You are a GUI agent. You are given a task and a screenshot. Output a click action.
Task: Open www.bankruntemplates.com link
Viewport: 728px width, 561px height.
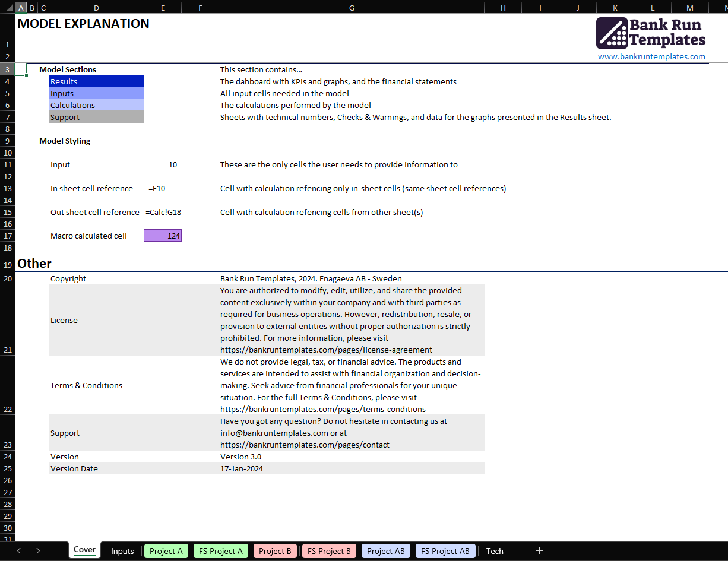click(x=651, y=57)
